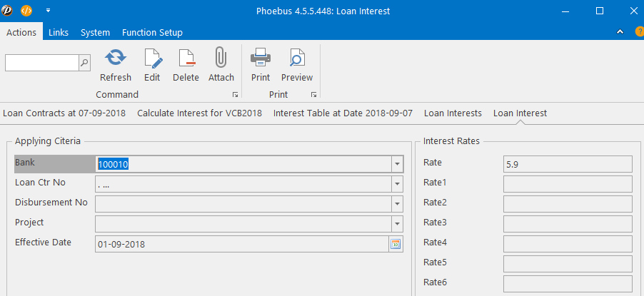Click the Rate1 input field
Viewport: 644px width, 296px height.
pos(568,184)
